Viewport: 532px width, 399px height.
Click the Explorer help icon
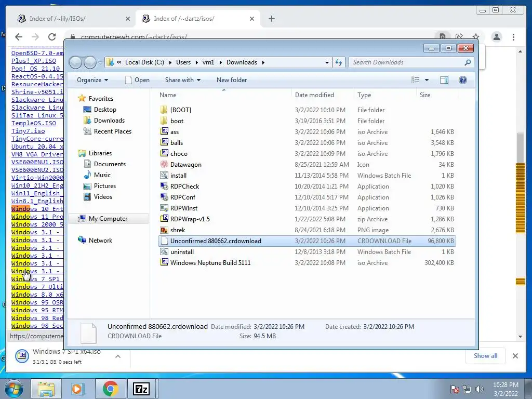click(462, 79)
